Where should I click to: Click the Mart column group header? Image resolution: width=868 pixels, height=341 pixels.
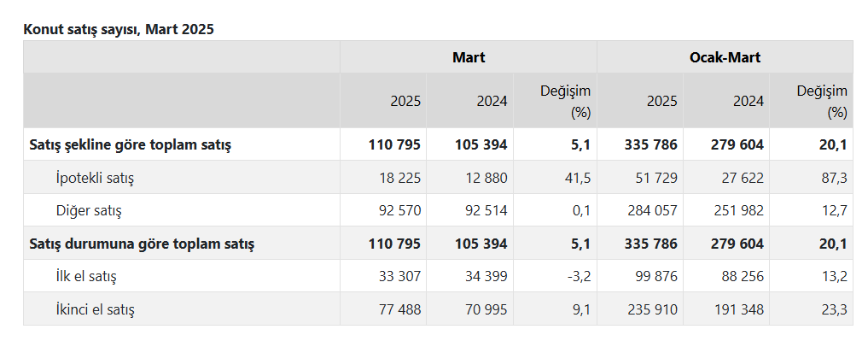tap(469, 57)
